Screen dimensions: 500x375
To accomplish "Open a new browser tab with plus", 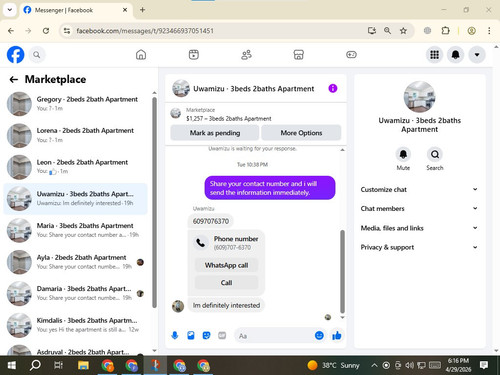I will click(x=142, y=10).
